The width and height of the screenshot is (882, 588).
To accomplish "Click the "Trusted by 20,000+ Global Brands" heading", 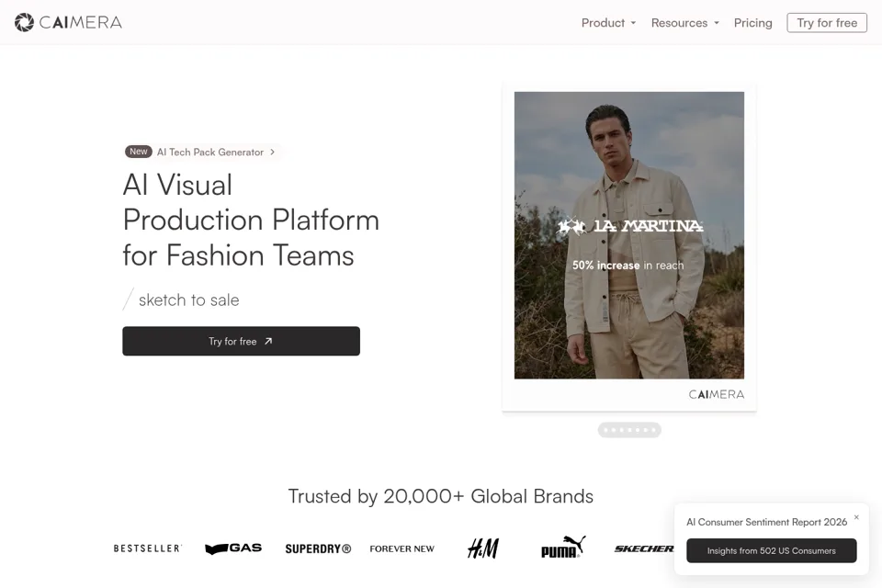I will point(441,496).
